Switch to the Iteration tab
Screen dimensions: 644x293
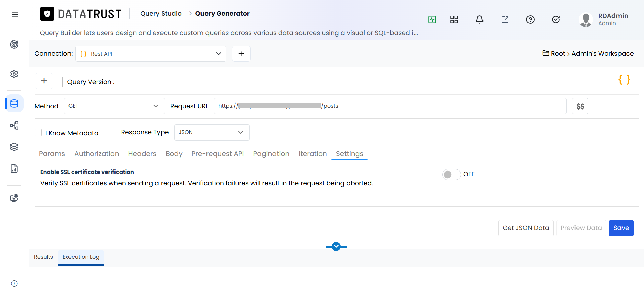click(x=313, y=154)
